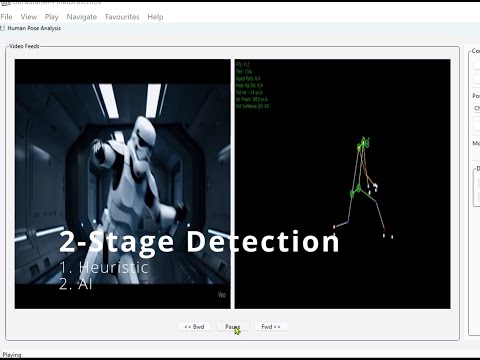
Task: Step forward with the Fwd >> button
Action: coord(271,327)
